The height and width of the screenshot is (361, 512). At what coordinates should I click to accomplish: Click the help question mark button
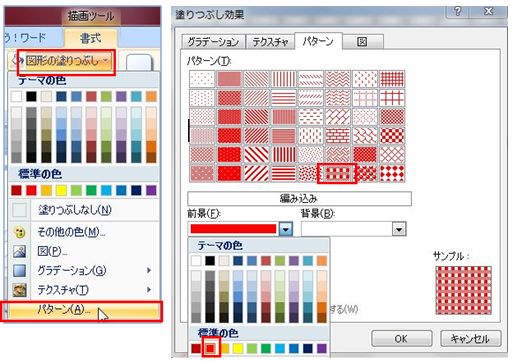(458, 12)
